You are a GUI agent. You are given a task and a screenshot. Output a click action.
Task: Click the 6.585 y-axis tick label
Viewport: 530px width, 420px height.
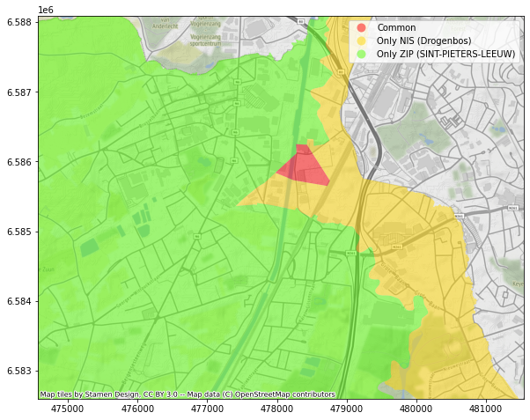[18, 232]
